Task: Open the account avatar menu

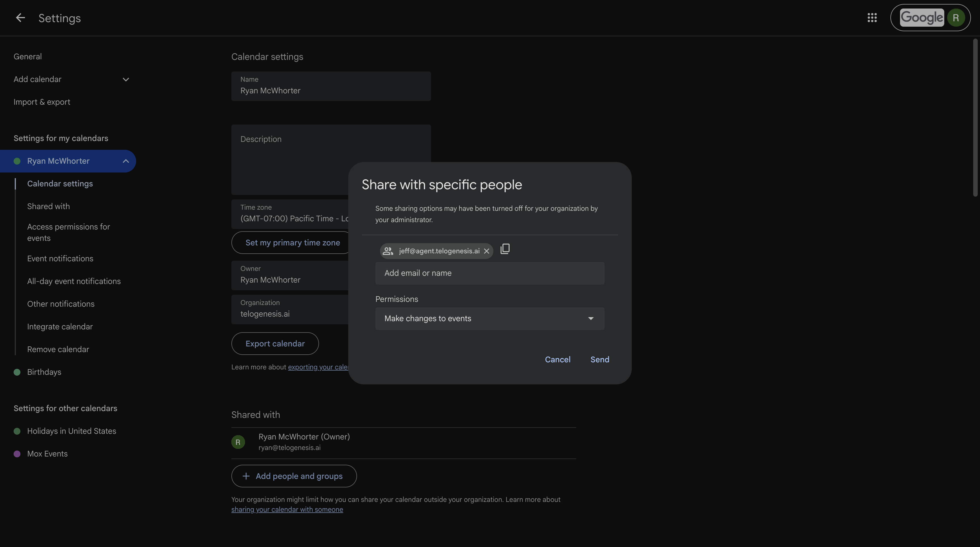Action: click(956, 18)
